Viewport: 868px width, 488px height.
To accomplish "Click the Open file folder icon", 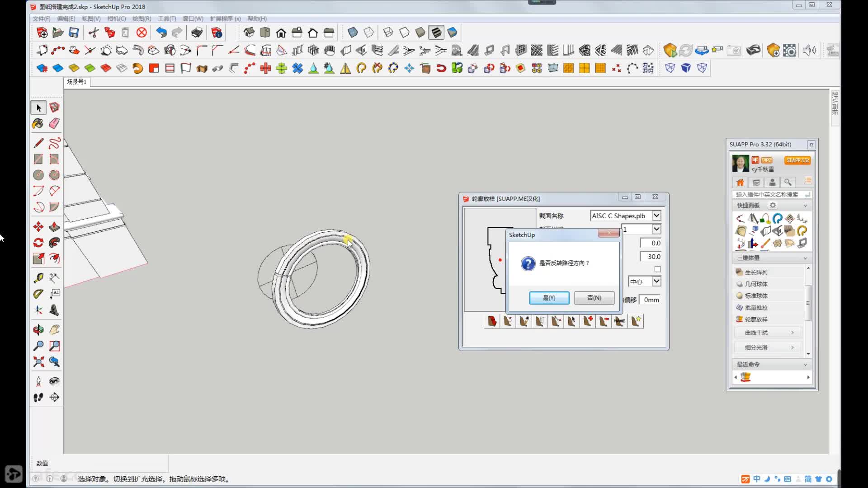I will click(57, 33).
